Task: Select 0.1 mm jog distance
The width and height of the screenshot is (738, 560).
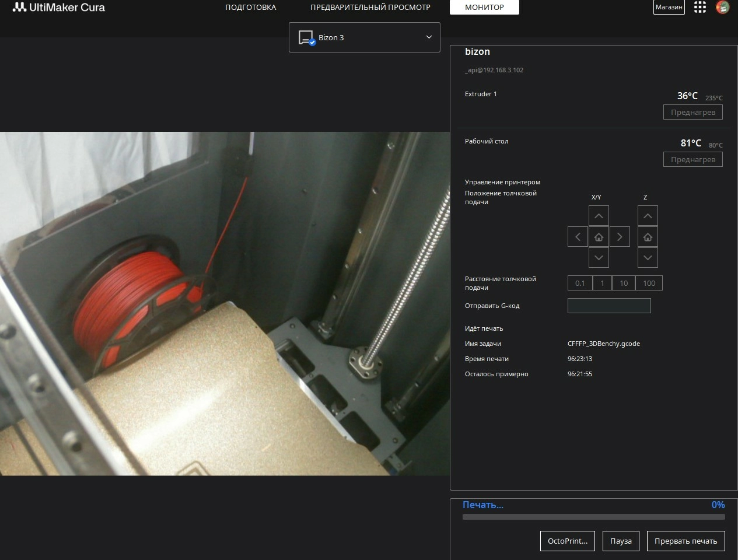Action: (579, 283)
